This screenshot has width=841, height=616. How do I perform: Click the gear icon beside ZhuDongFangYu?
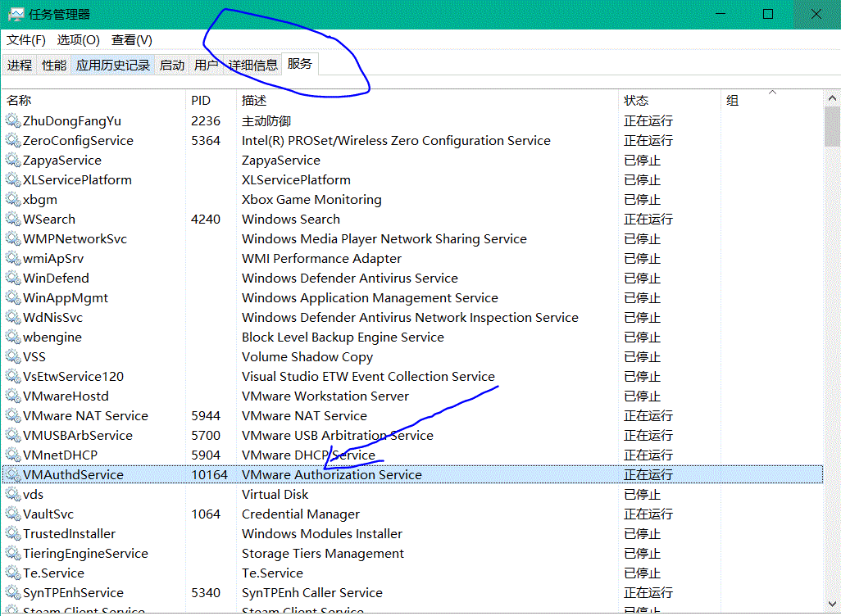[x=13, y=120]
